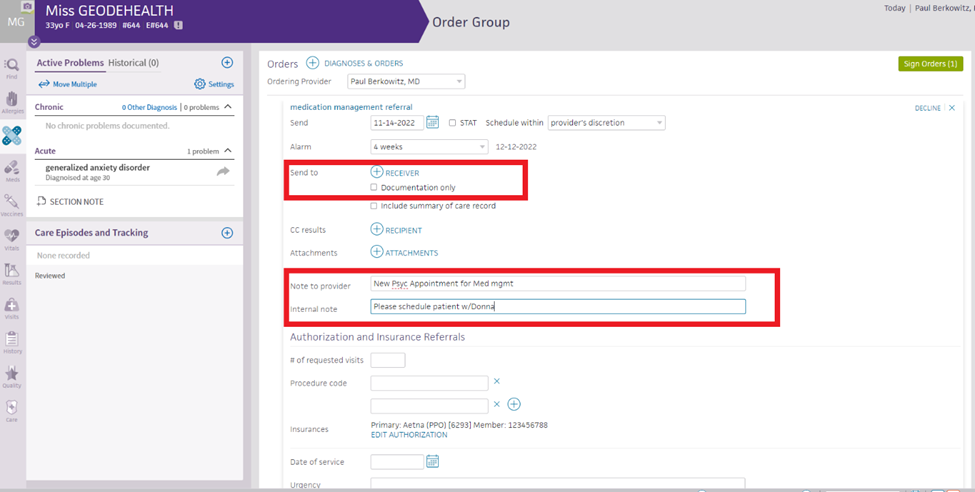Click the Move Multiple arrows icon

point(44,84)
